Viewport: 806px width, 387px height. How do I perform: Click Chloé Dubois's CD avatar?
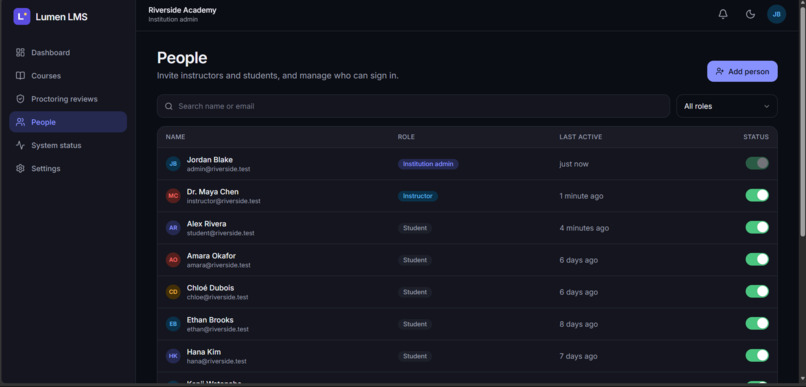(173, 292)
